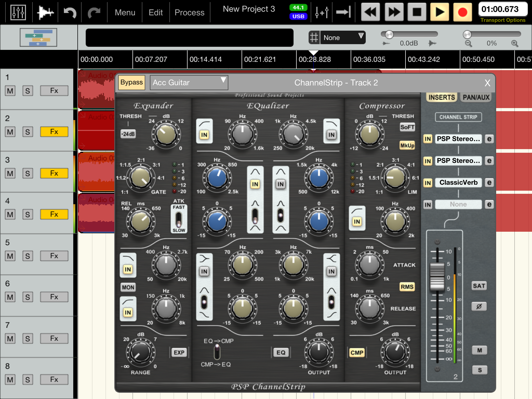Toggle RMS detection mode
Image resolution: width=532 pixels, height=399 pixels.
click(407, 287)
